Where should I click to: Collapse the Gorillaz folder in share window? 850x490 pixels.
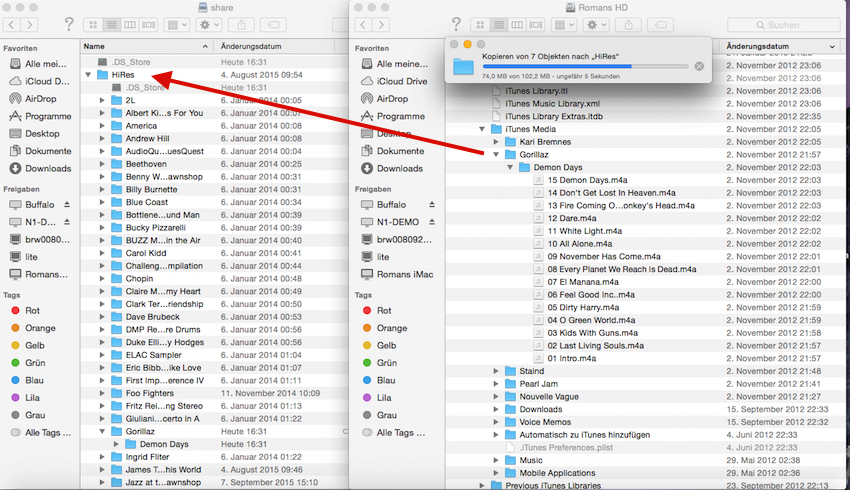pyautogui.click(x=102, y=431)
